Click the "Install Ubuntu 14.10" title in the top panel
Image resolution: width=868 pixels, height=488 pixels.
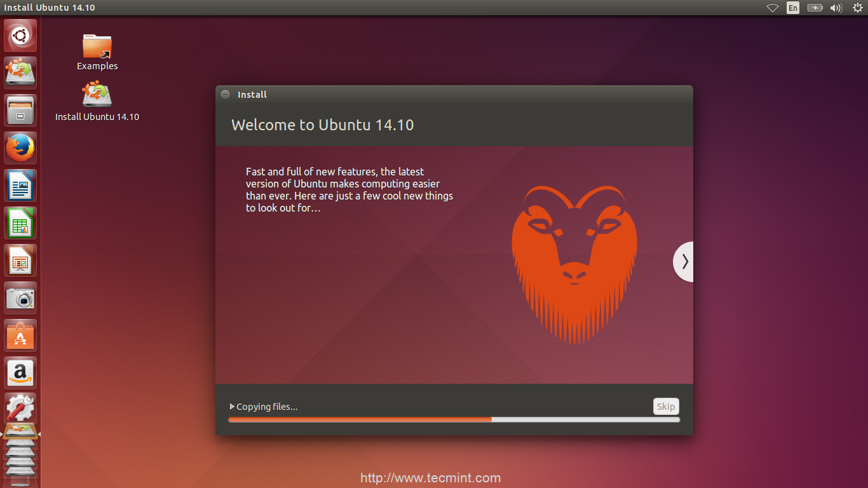pyautogui.click(x=50, y=8)
